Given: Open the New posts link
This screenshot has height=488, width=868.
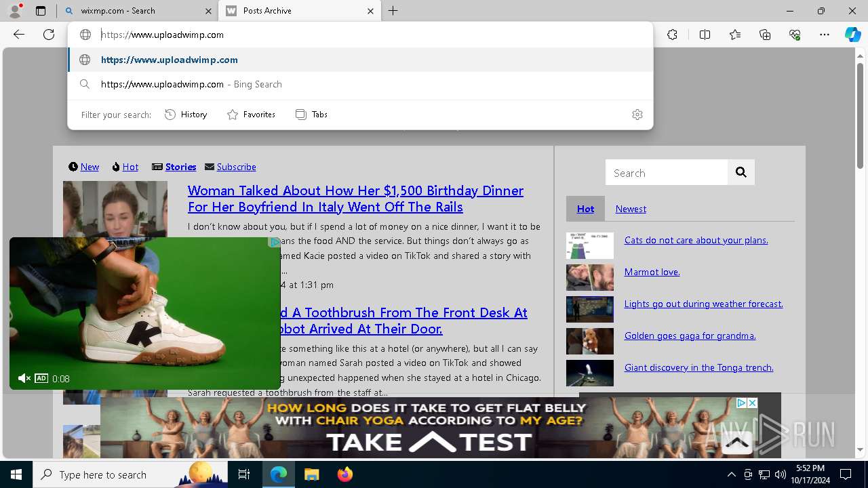Looking at the screenshot, I should (90, 167).
